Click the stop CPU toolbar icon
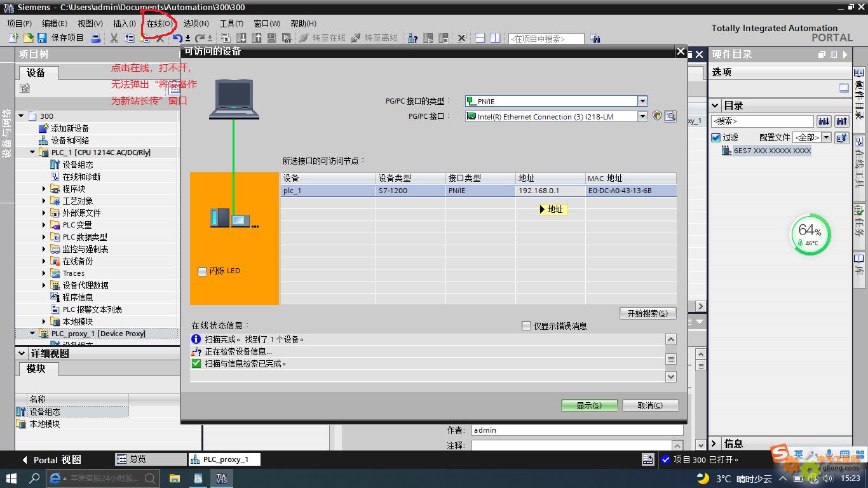This screenshot has height=488, width=868. click(444, 38)
